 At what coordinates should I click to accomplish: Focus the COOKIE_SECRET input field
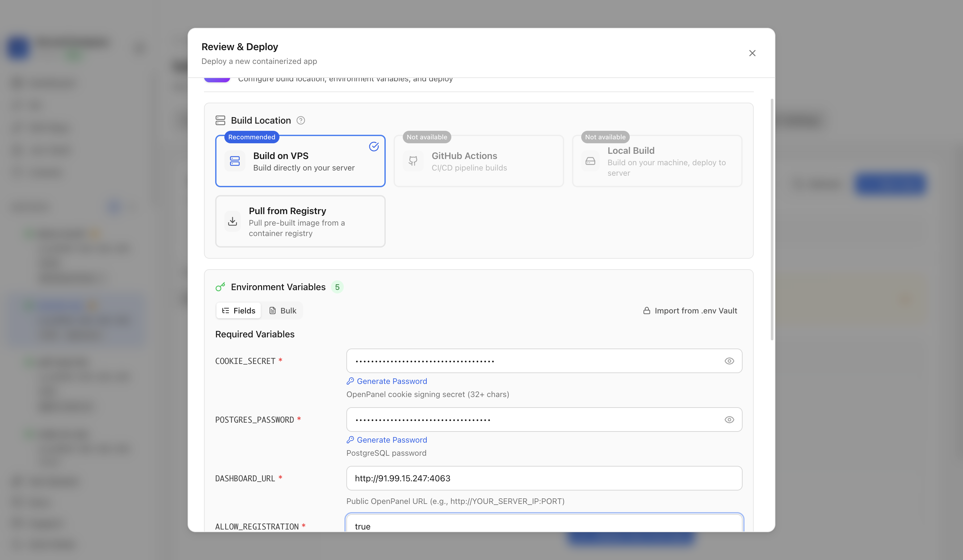click(544, 361)
